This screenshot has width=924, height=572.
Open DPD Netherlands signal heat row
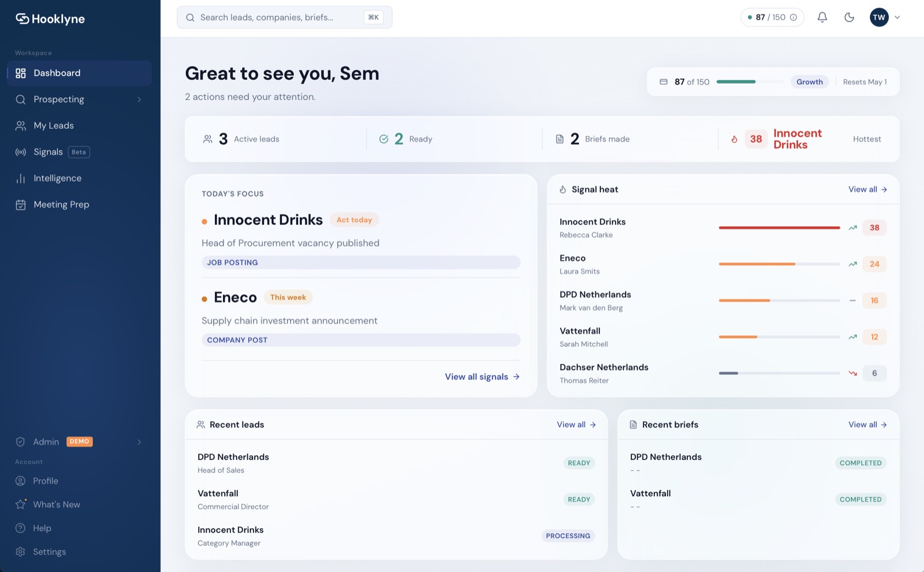tap(722, 300)
